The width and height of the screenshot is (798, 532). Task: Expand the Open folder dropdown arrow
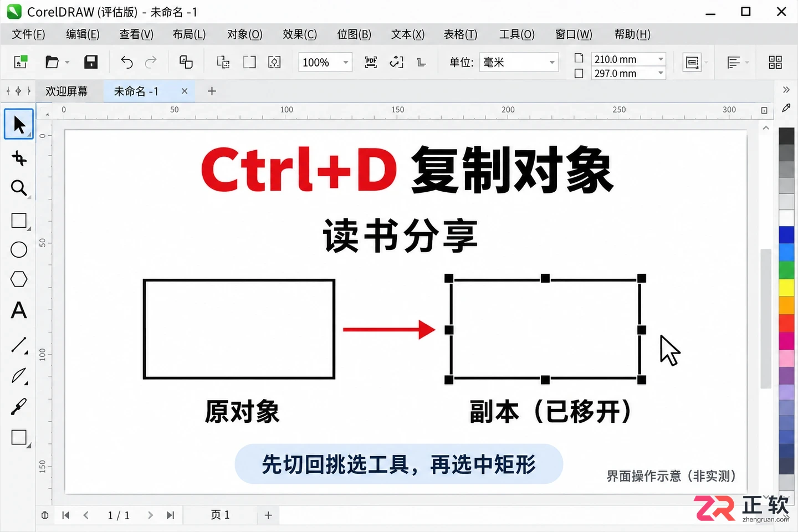pyautogui.click(x=67, y=62)
